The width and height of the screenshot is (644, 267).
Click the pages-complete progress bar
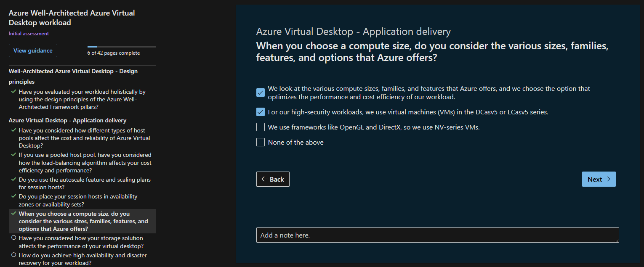point(122,46)
